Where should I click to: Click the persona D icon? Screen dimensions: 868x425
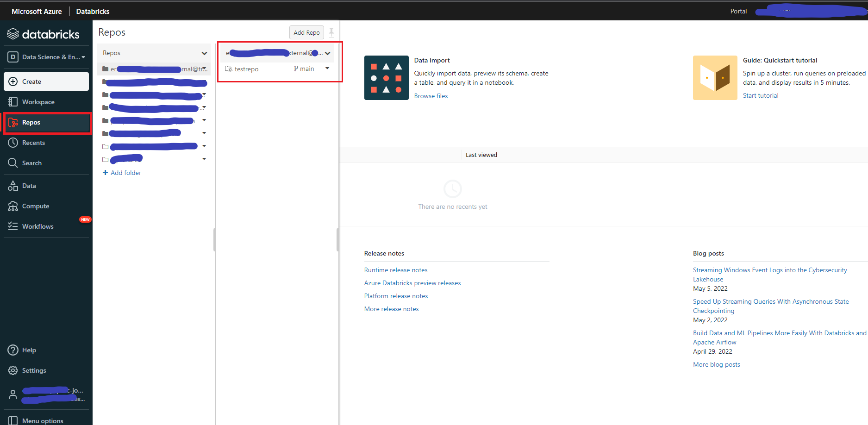point(13,57)
